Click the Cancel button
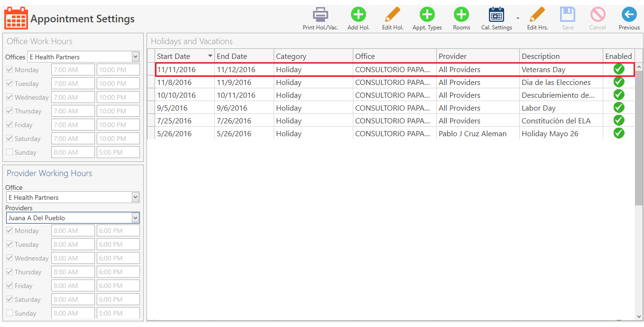 (x=598, y=14)
